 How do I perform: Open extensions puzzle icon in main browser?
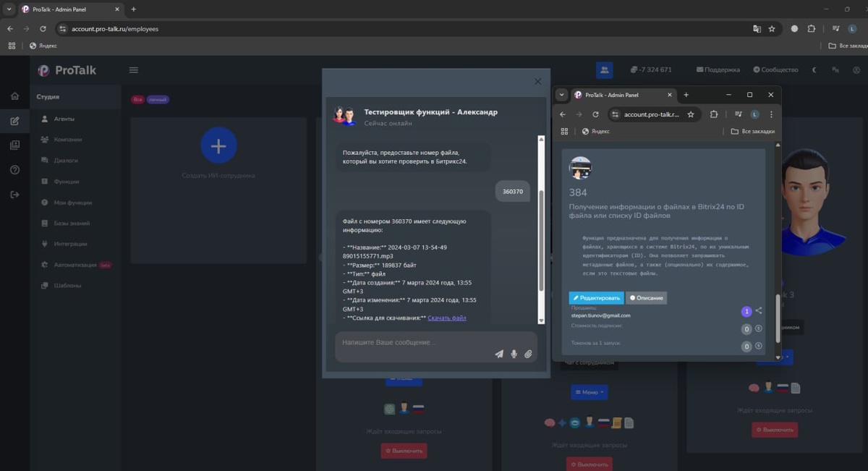tap(812, 29)
